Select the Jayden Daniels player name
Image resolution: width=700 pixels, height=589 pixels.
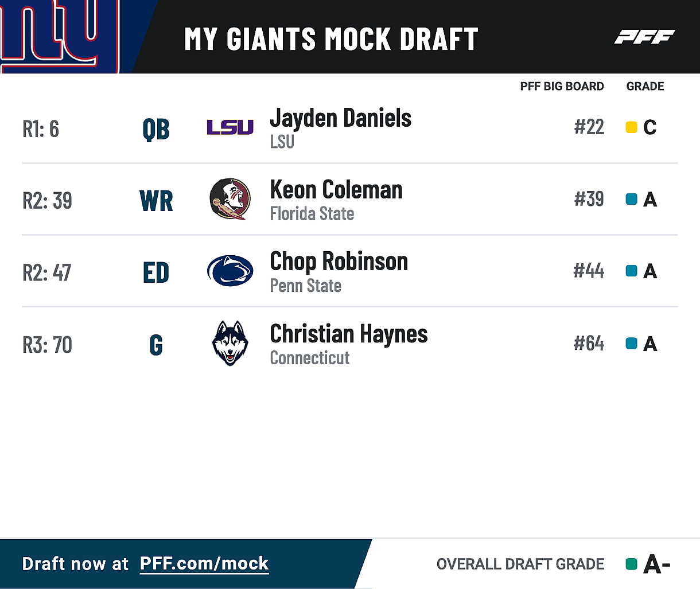[x=340, y=118]
